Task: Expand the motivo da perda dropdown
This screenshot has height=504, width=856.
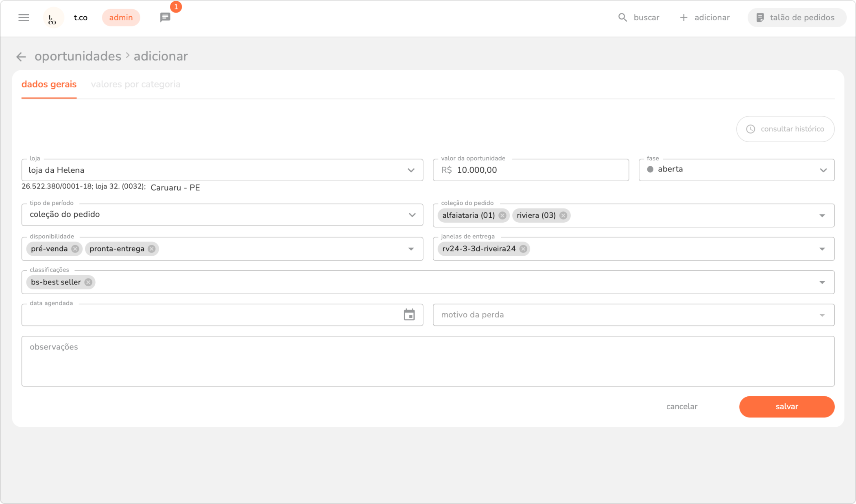Action: point(822,315)
